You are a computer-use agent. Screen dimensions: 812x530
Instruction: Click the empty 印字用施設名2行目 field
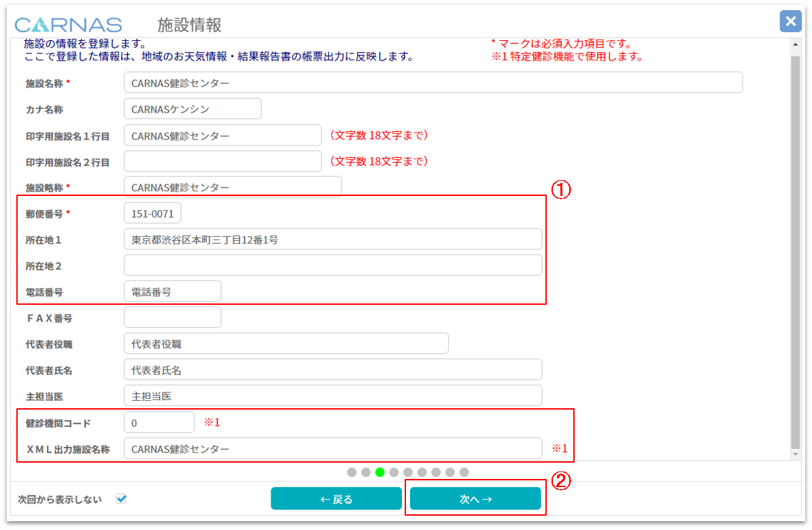222,162
